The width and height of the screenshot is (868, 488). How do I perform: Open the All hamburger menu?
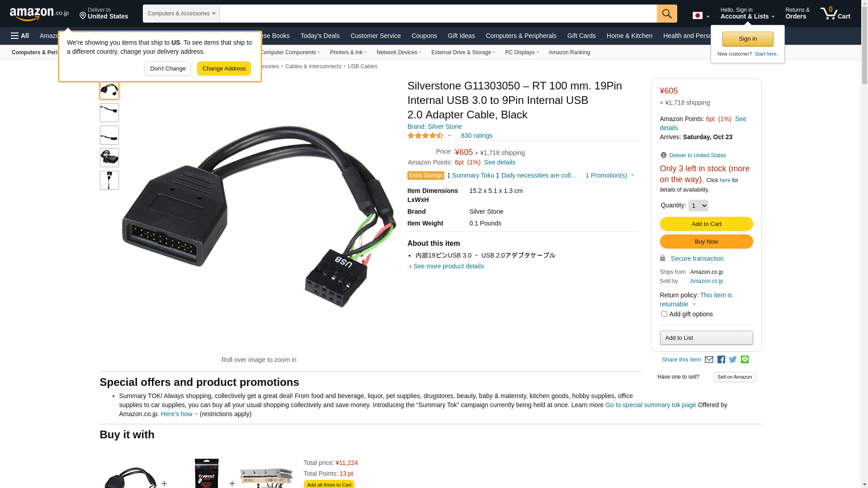pyautogui.click(x=20, y=36)
